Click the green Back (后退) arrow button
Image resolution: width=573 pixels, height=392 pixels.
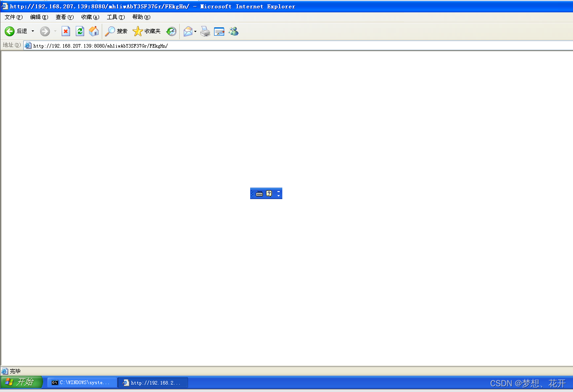(x=10, y=31)
